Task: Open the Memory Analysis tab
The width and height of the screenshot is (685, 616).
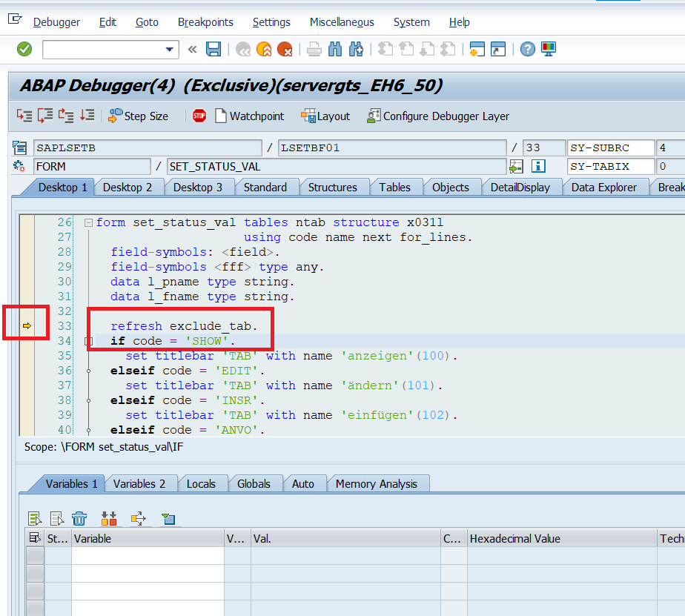Action: [x=377, y=484]
